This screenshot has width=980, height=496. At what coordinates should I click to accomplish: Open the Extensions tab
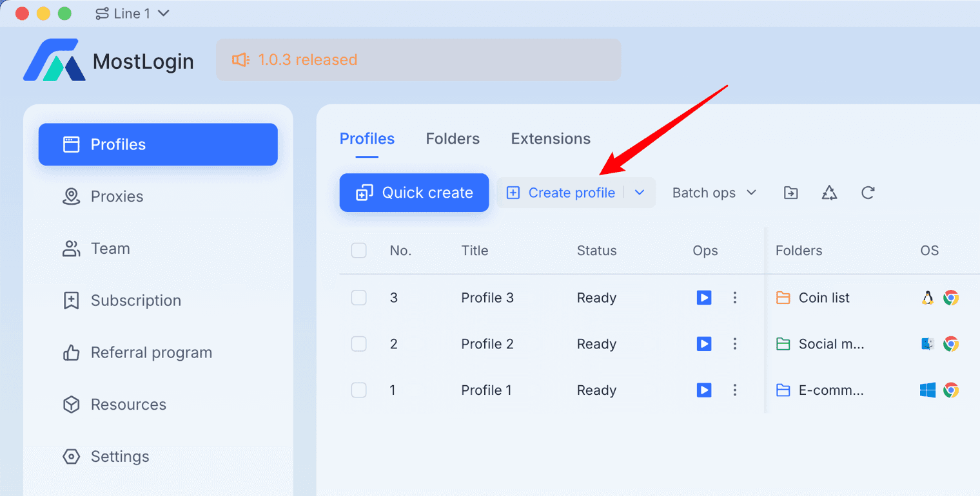pyautogui.click(x=550, y=138)
